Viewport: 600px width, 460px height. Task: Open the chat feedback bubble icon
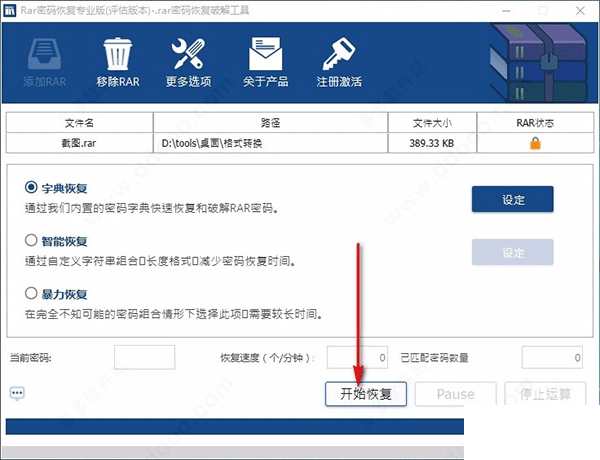pyautogui.click(x=17, y=393)
